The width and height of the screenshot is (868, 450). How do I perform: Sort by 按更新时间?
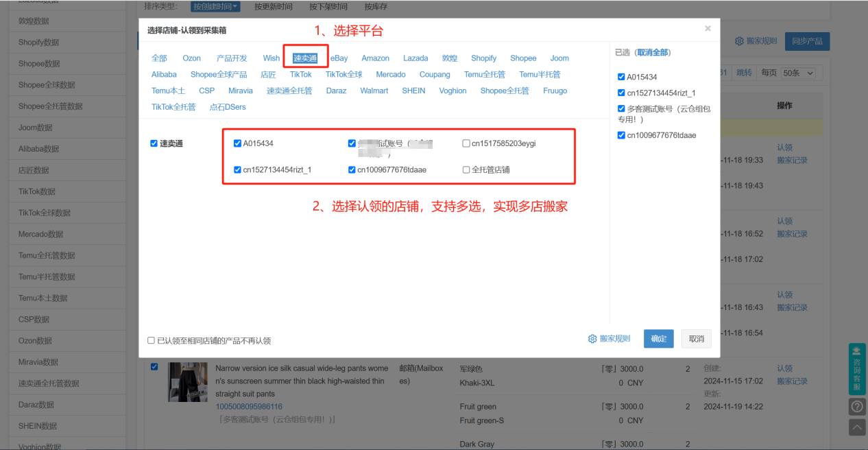[x=274, y=7]
